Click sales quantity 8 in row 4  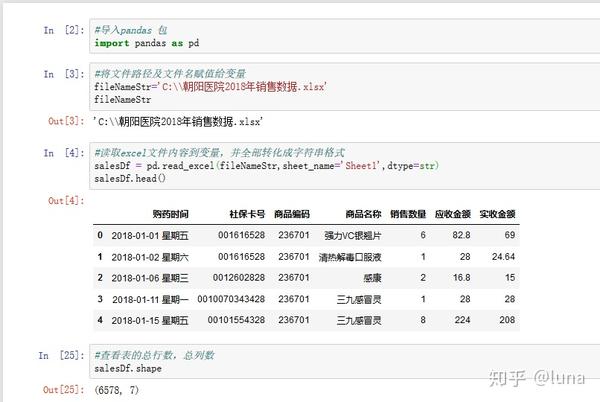coord(423,320)
